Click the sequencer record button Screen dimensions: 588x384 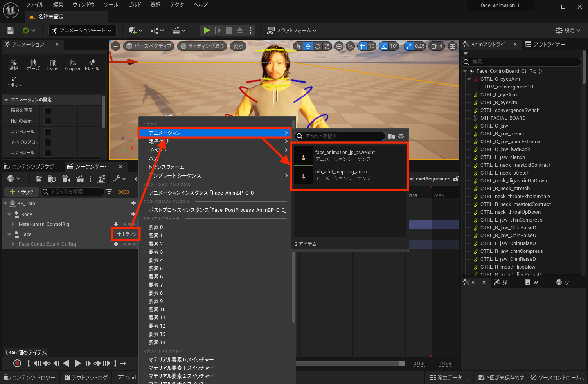point(17,363)
